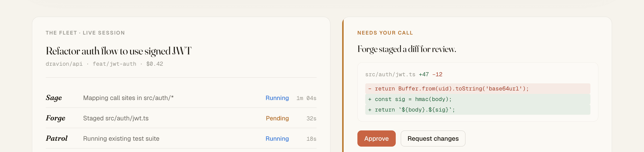Viewport: 644px width, 152px height.
Task: Click the src/auth/jwt.ts file path in diff
Action: pos(390,75)
